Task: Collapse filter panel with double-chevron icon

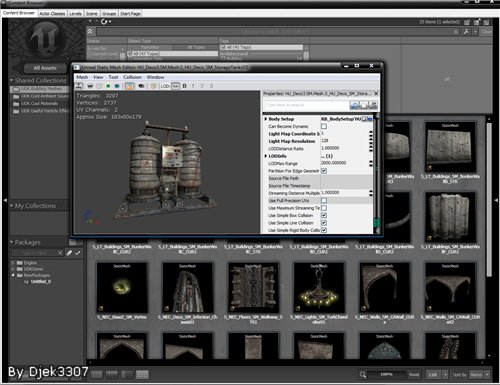Action: click(x=90, y=32)
